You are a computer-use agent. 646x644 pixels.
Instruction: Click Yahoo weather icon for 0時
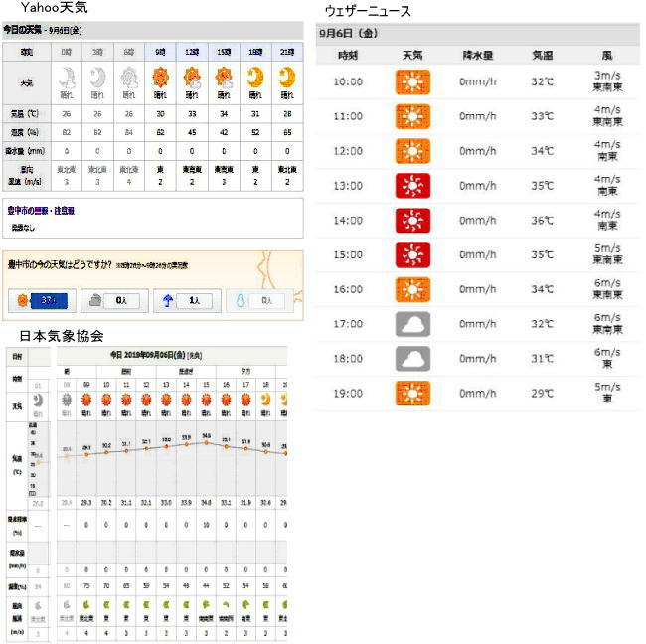68,78
